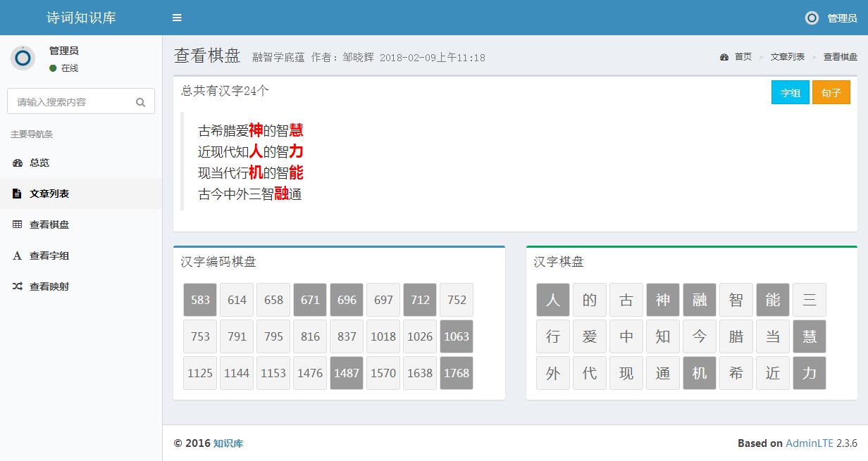Click the search magnifier icon

tap(141, 102)
